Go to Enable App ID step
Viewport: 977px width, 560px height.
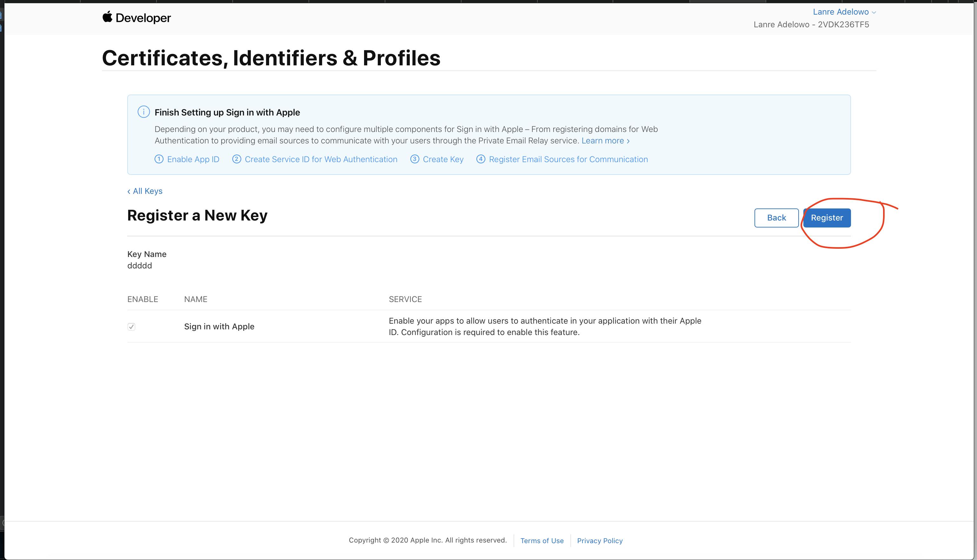point(187,159)
